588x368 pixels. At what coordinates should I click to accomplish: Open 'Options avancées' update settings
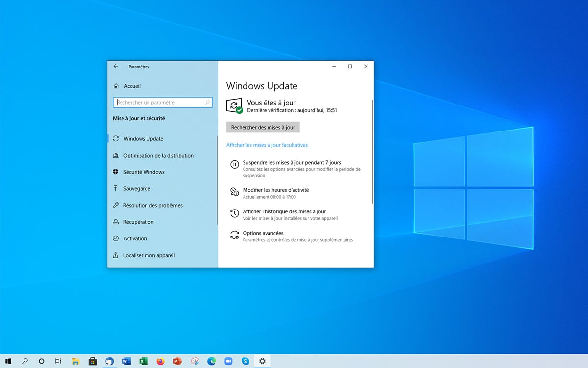click(292, 236)
